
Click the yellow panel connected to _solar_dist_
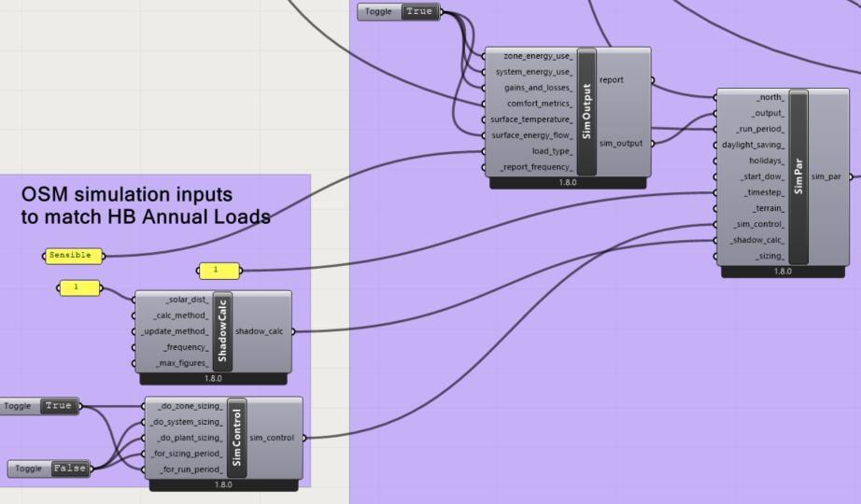[79, 287]
